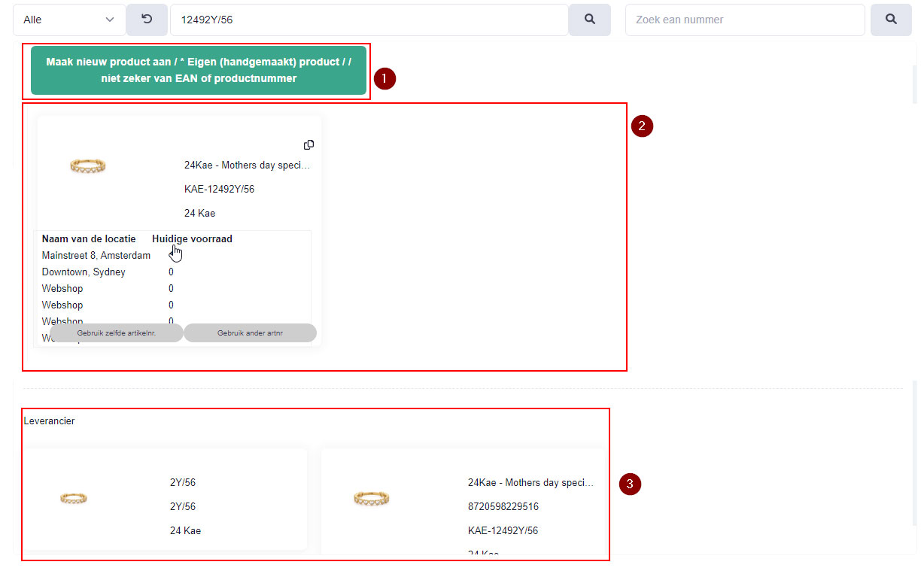924x580 pixels.
Task: Click brand 24 Kae above the stock locations table
Action: click(x=199, y=213)
